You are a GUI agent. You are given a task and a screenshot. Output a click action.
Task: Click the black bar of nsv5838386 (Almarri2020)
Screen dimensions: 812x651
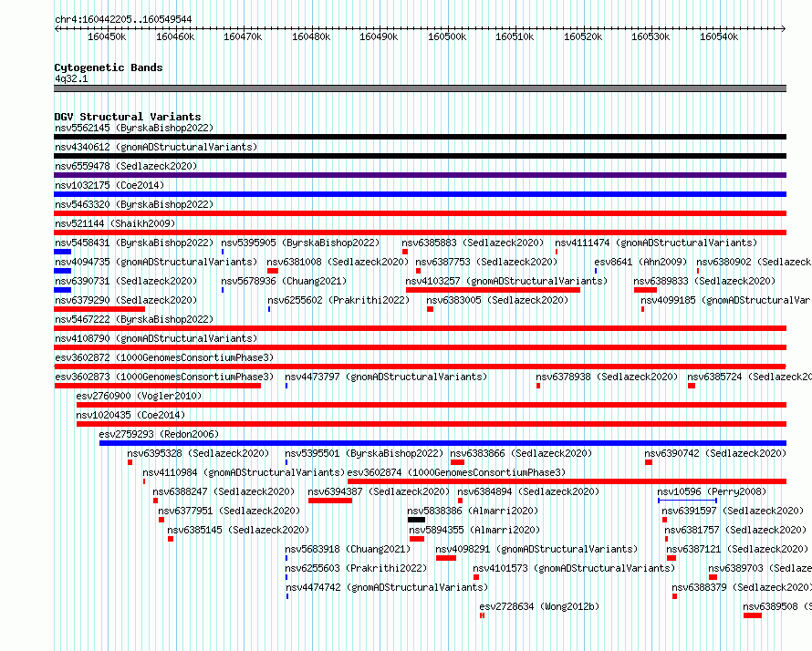click(x=416, y=520)
